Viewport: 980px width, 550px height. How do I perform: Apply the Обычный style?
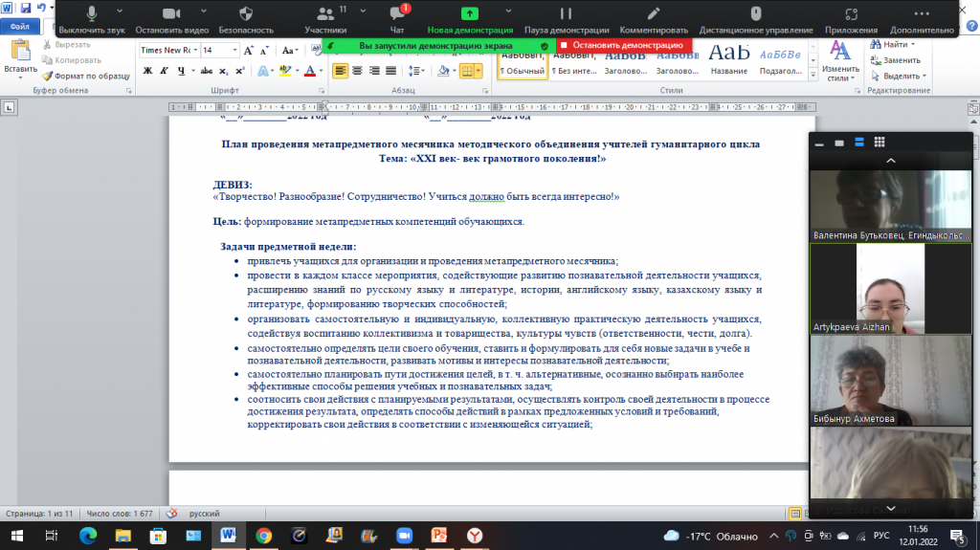522,65
